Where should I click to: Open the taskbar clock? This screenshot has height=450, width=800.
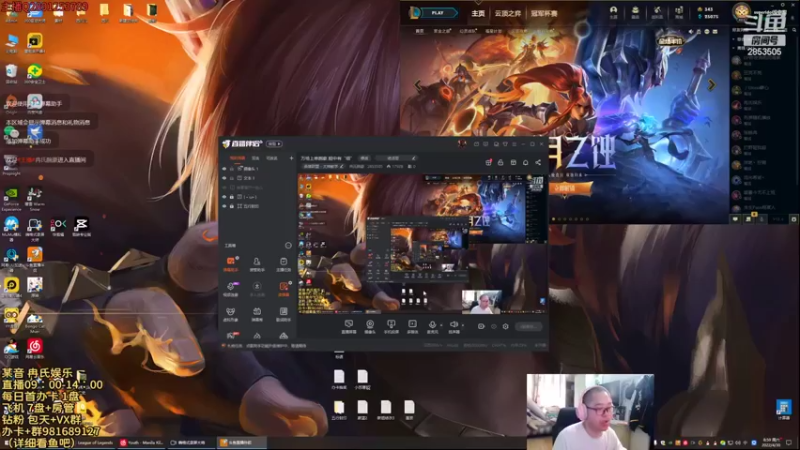tap(770, 442)
